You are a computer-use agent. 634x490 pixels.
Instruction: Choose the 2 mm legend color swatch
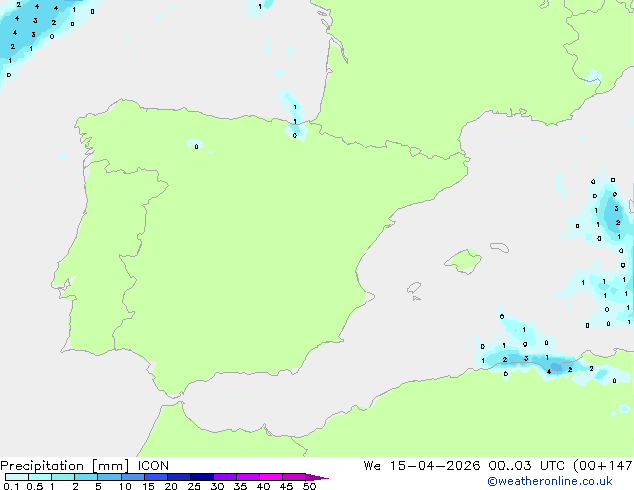coord(86,477)
